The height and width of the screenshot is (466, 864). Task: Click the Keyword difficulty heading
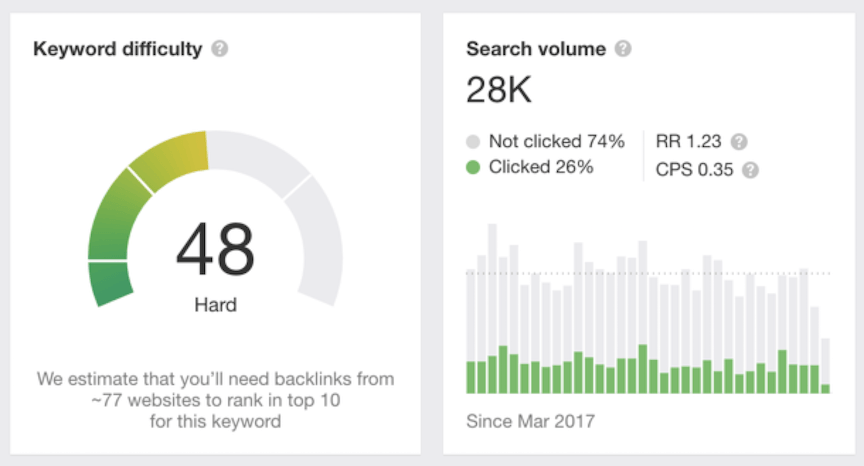point(118,48)
